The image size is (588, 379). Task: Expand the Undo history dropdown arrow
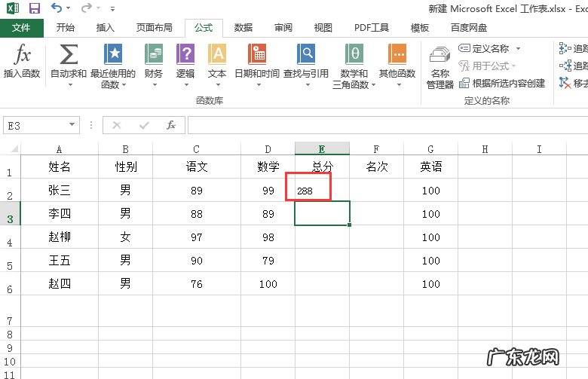pos(69,8)
